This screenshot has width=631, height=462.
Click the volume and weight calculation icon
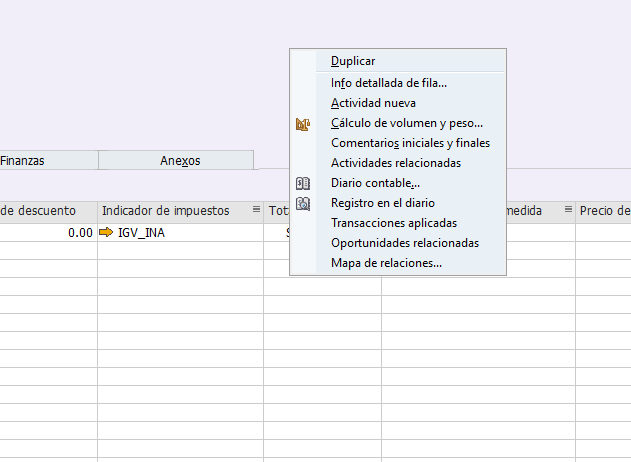point(303,124)
